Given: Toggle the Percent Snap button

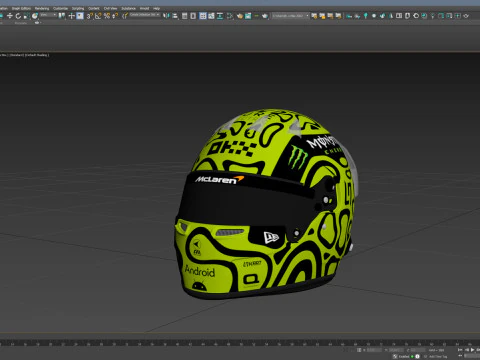Looking at the screenshot, I should [x=107, y=16].
